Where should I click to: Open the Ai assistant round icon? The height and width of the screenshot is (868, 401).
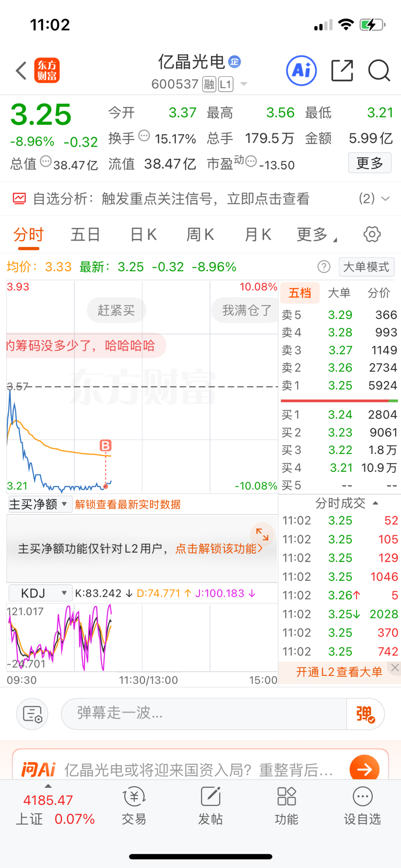pyautogui.click(x=301, y=70)
